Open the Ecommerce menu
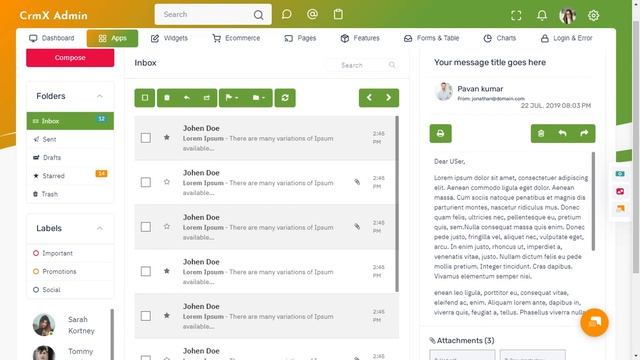The image size is (640, 360). [236, 38]
